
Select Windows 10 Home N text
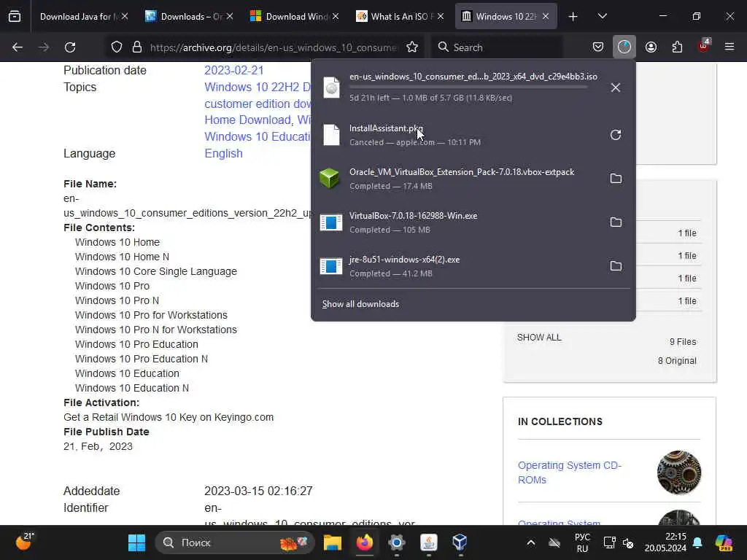[x=122, y=257]
